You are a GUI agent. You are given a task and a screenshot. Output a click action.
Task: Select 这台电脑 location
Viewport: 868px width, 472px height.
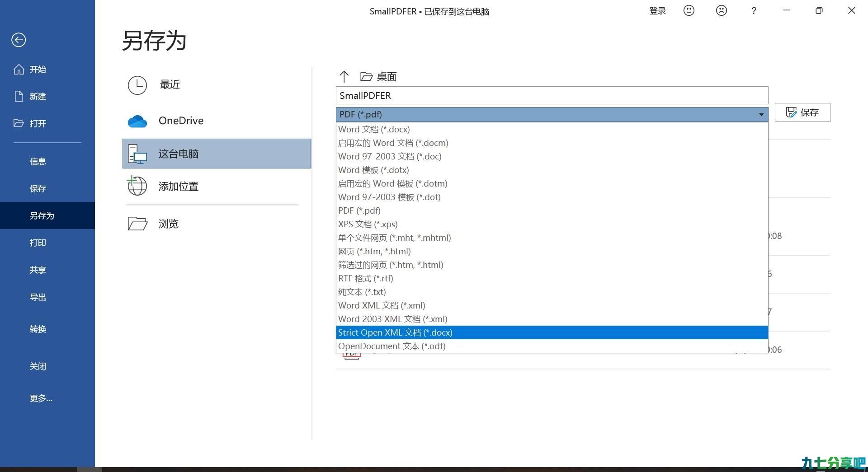tap(217, 154)
